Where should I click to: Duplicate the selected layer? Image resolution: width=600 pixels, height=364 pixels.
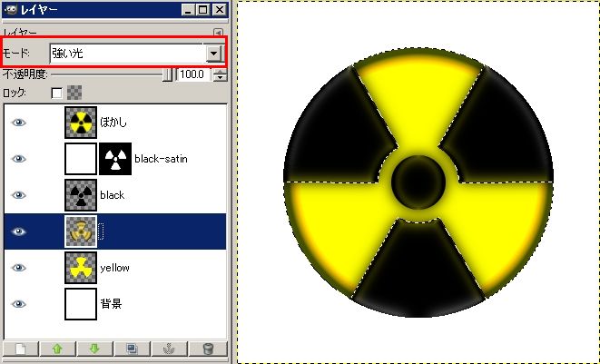pos(132,349)
